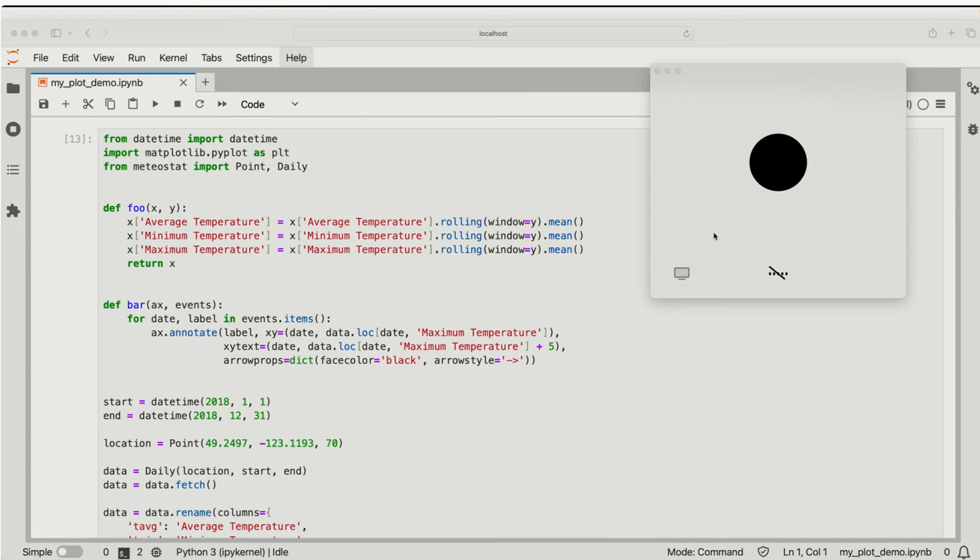This screenshot has width=980, height=560.
Task: Go forward in Safari browser
Action: (105, 33)
